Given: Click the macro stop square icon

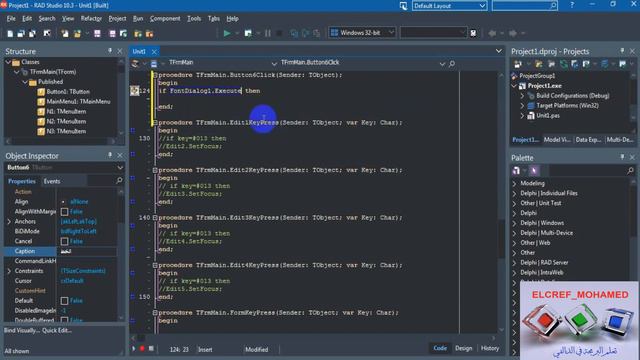Looking at the screenshot, I should pos(151,349).
